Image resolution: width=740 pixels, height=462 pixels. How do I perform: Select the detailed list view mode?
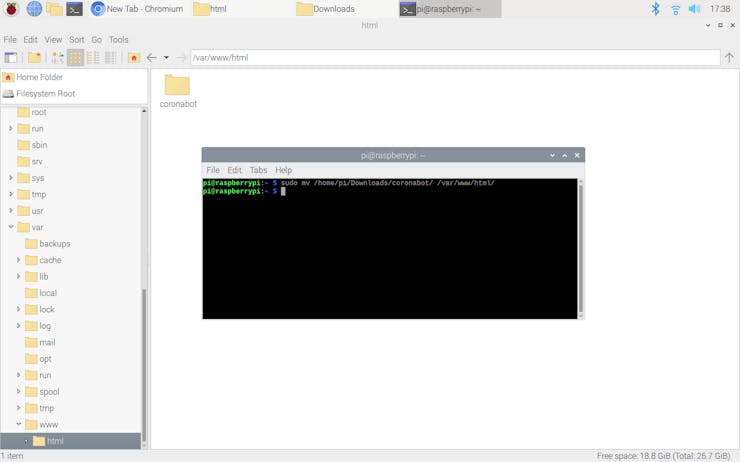click(x=110, y=58)
